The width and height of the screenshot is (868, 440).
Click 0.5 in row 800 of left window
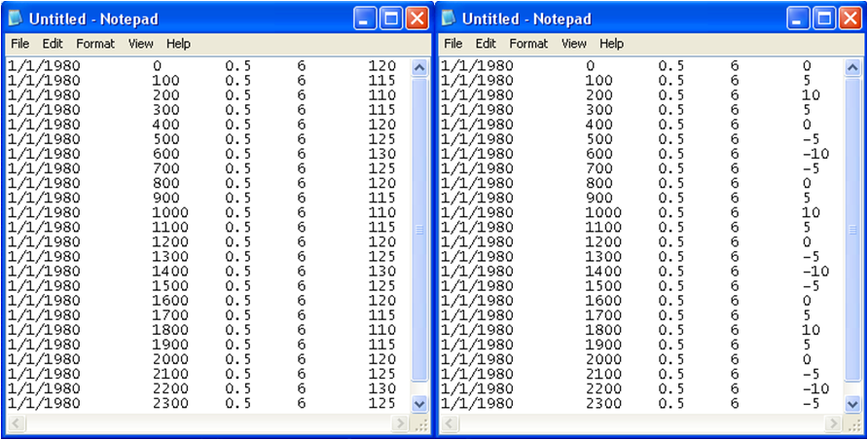(238, 183)
